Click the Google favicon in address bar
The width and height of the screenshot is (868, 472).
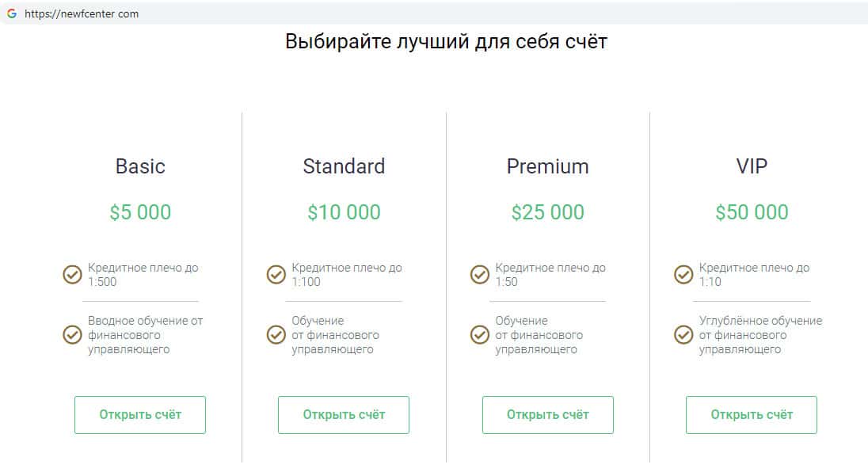pyautogui.click(x=12, y=13)
